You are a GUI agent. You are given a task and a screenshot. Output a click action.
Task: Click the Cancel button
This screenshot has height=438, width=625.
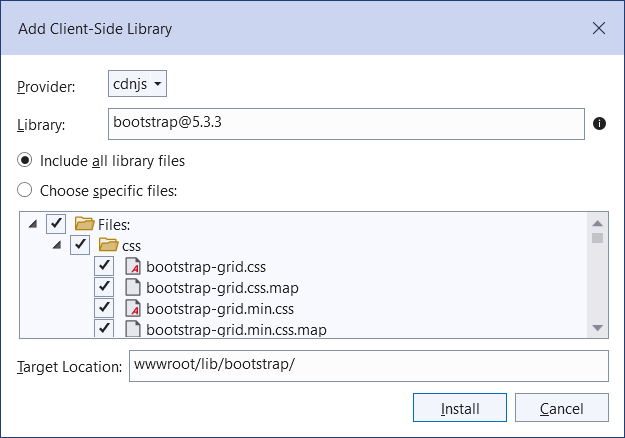[x=561, y=408]
